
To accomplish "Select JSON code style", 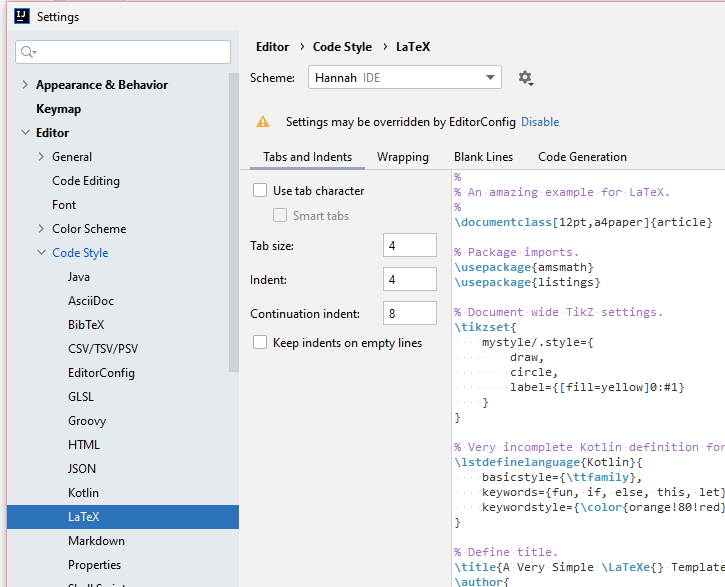I will [x=82, y=469].
